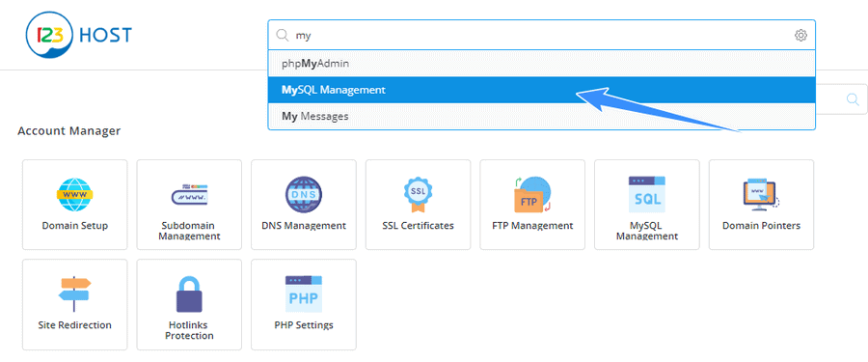Open the FTP Management folder icon
Image resolution: width=868 pixels, height=362 pixels.
532,195
